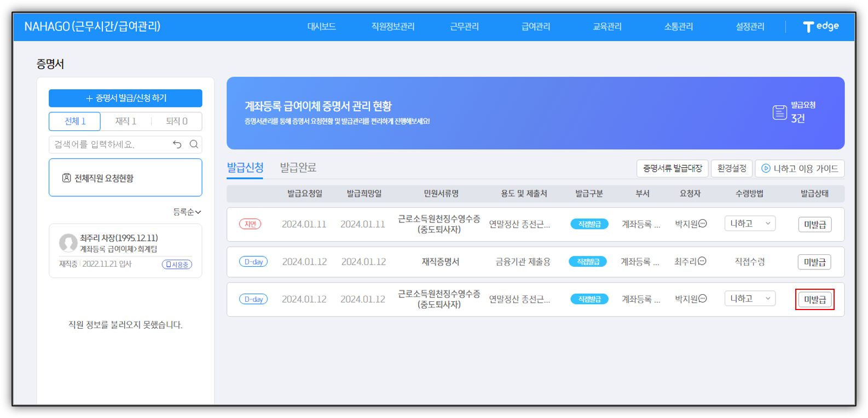Open the 직원정보관리 menu
868x418 pixels.
tap(392, 26)
